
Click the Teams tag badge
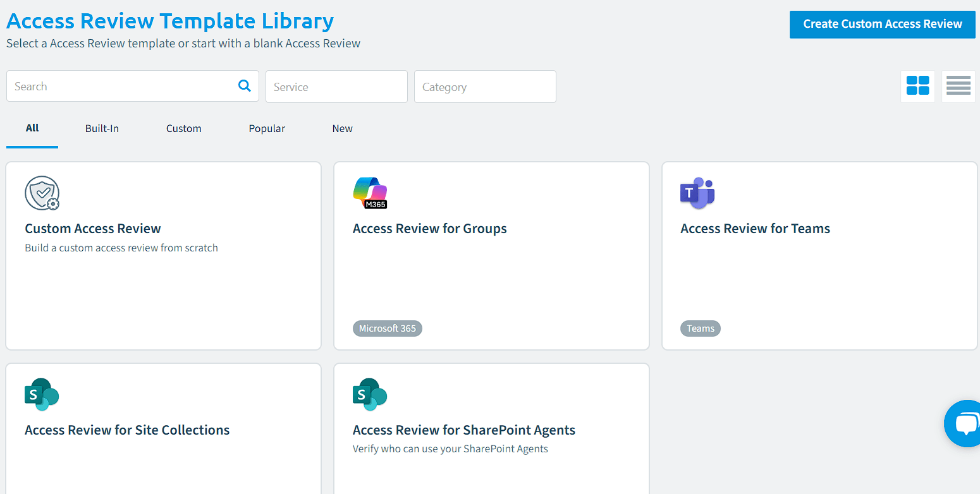click(701, 328)
